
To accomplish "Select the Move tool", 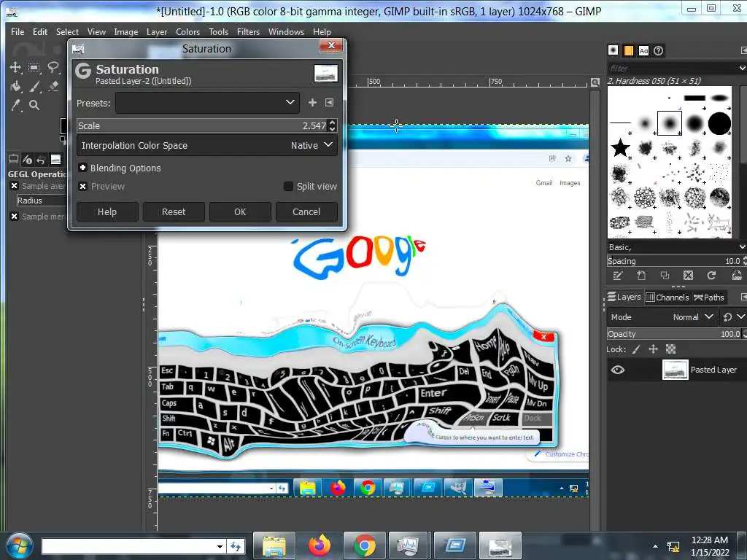I will click(15, 68).
